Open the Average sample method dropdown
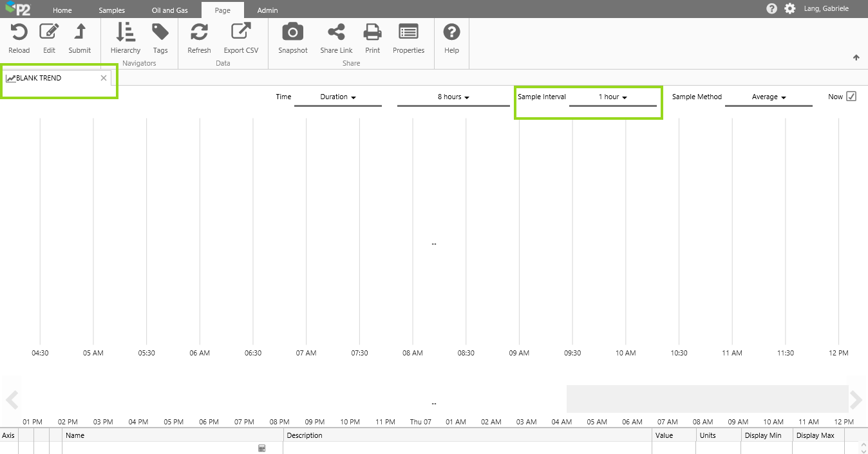Screen dimensions: 868x454 [769, 97]
